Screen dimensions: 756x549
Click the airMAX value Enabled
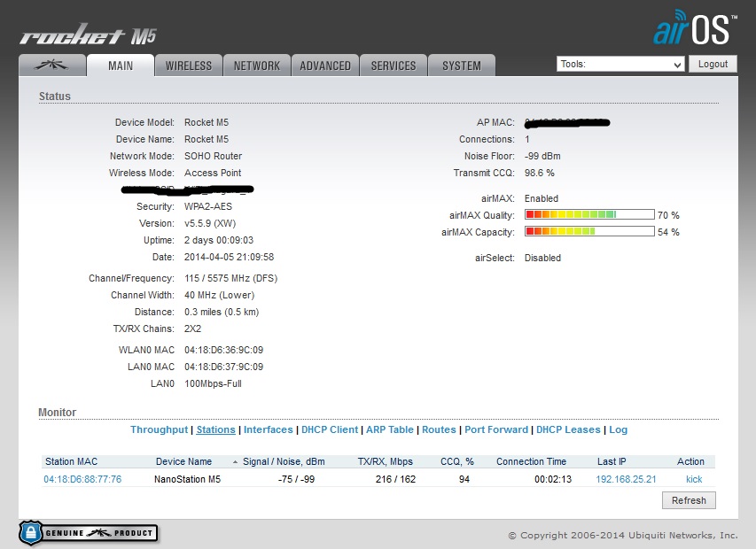(542, 198)
